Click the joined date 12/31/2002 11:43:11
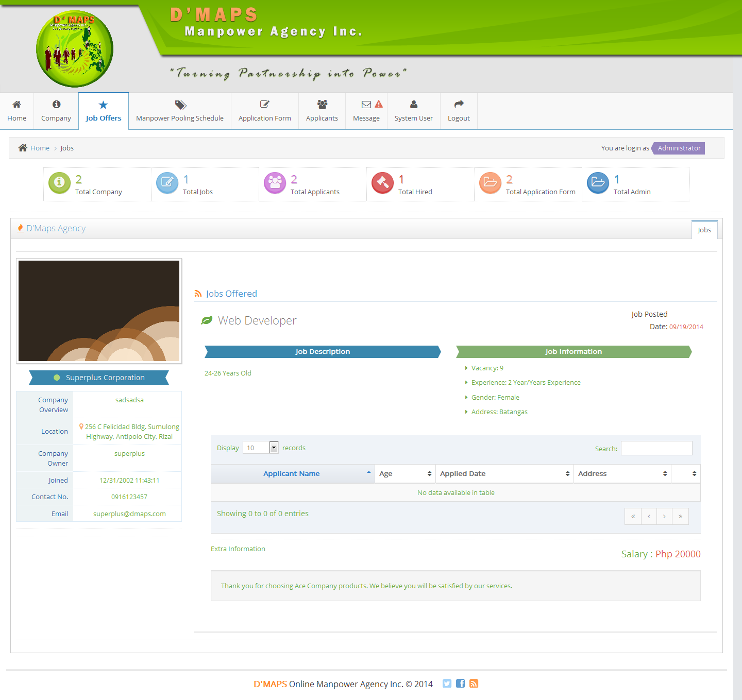 [129, 481]
